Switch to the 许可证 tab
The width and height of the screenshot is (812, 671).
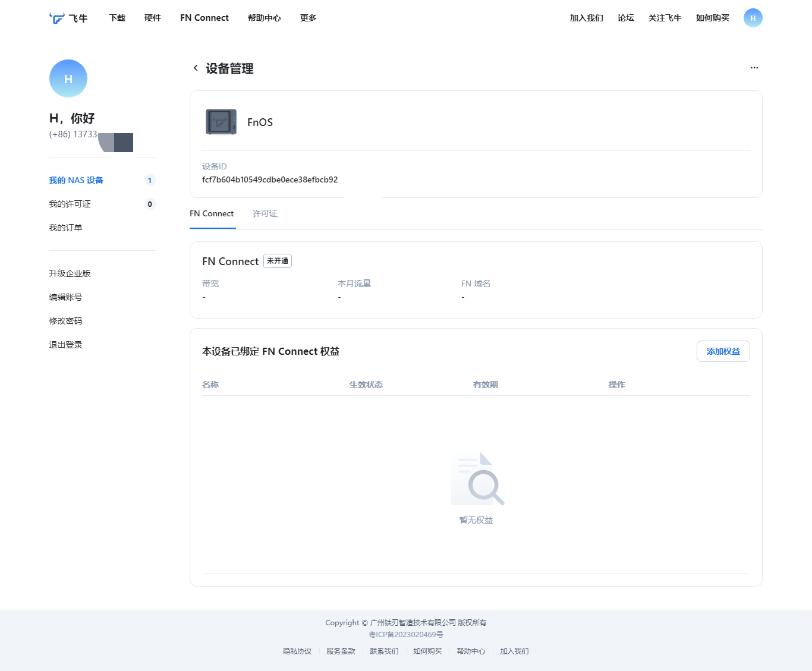[265, 213]
